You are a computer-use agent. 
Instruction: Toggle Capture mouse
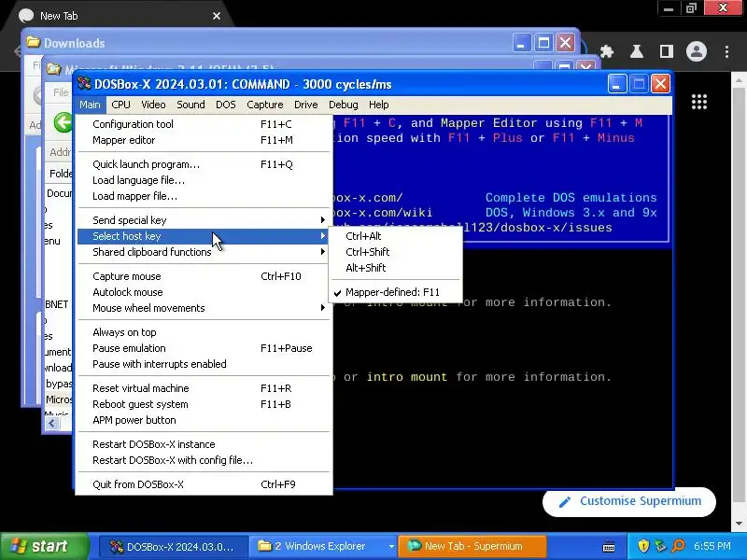point(204,276)
